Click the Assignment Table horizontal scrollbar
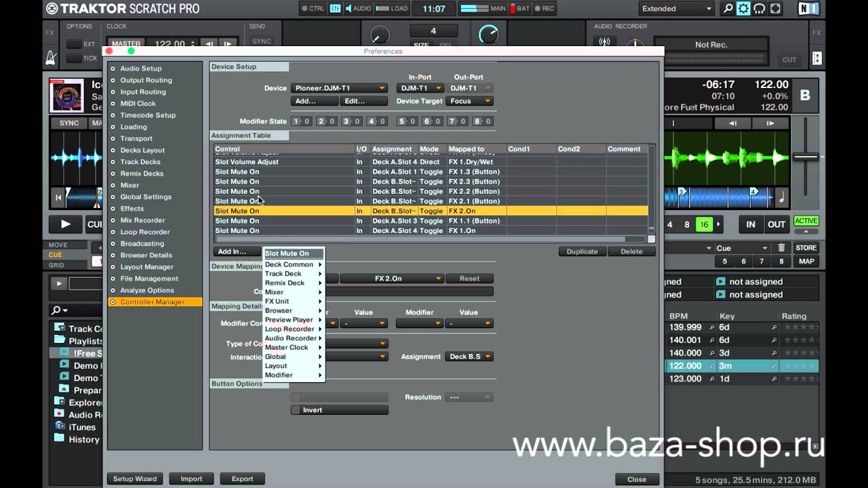 (x=430, y=239)
